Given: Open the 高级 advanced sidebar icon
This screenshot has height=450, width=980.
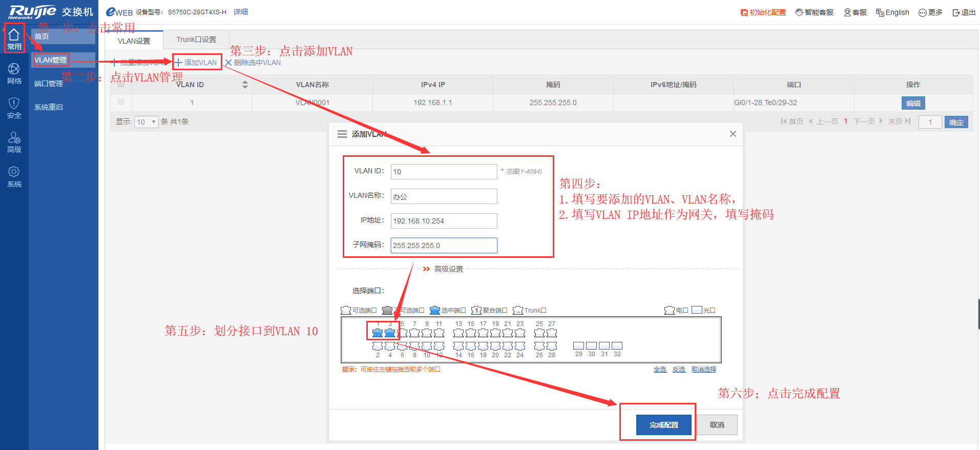Looking at the screenshot, I should click(x=14, y=141).
